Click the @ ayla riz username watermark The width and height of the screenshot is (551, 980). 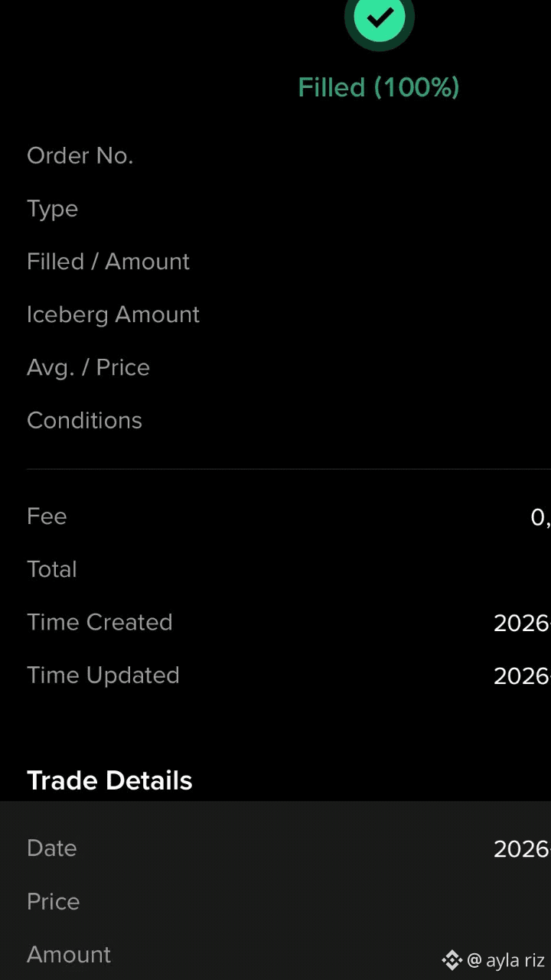click(506, 961)
